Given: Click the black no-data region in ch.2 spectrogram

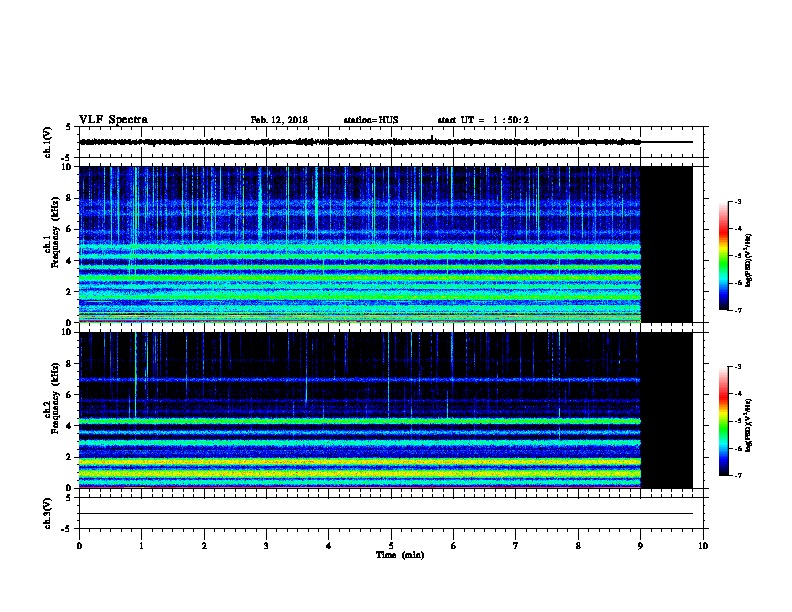Looking at the screenshot, I should pyautogui.click(x=667, y=410).
